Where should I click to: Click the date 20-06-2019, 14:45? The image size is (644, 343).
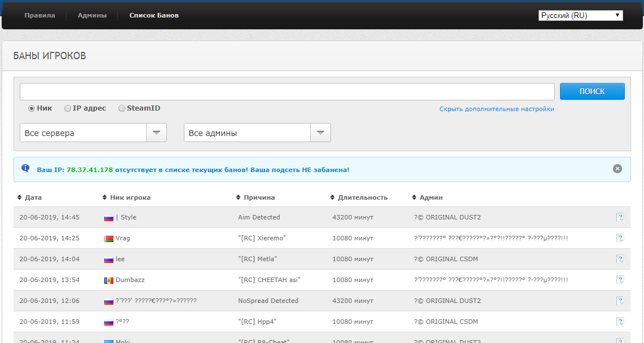pyautogui.click(x=49, y=217)
